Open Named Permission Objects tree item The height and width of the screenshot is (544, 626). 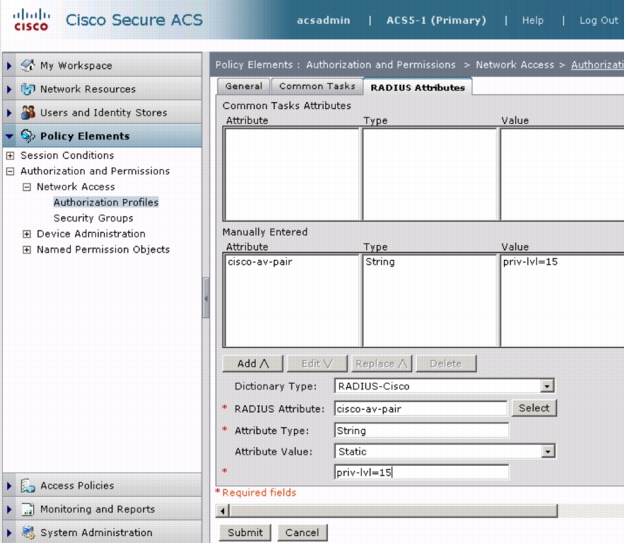point(103,249)
